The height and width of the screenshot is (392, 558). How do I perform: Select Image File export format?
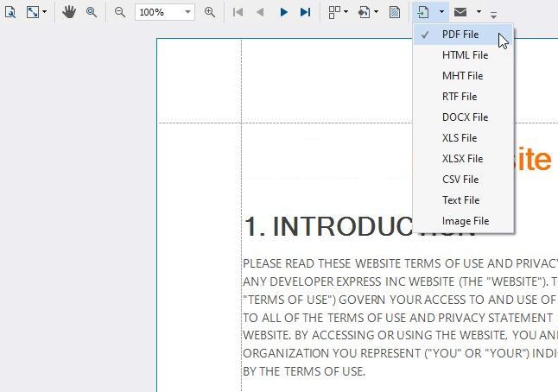click(465, 221)
